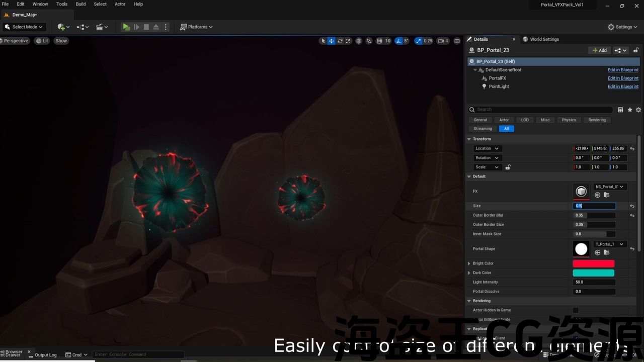Image resolution: width=644 pixels, height=362 pixels.
Task: Toggle grid snapping in the viewport
Action: click(x=380, y=41)
